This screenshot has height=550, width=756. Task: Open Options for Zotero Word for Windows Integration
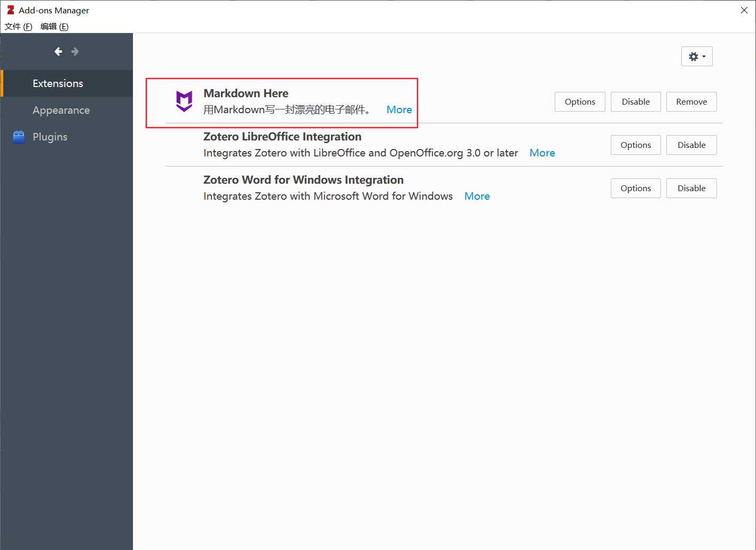[635, 188]
